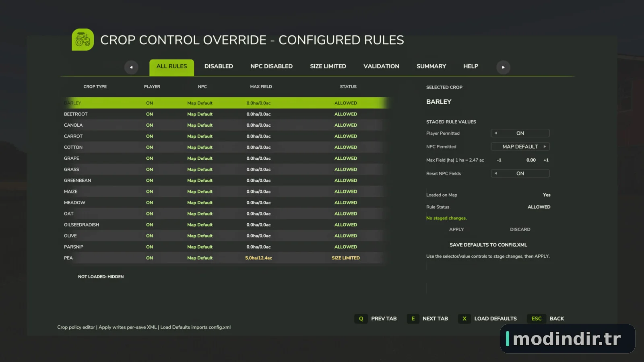Click the DISCARD button

point(520,229)
